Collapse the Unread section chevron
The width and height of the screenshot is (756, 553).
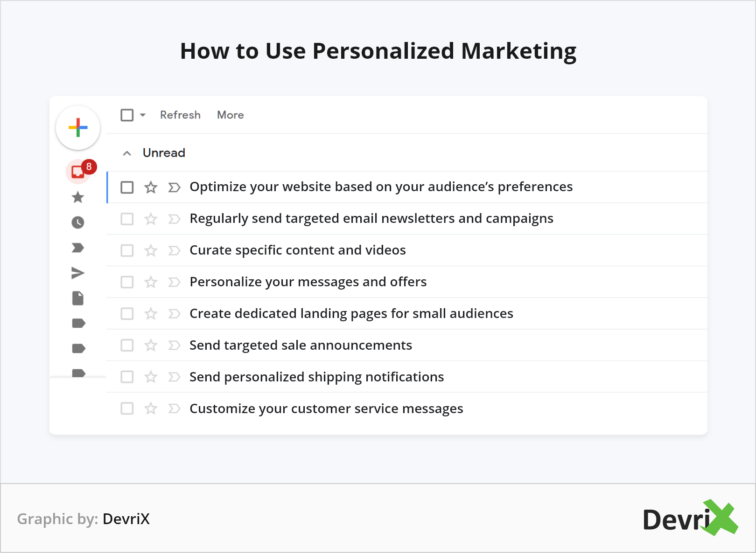pos(127,153)
